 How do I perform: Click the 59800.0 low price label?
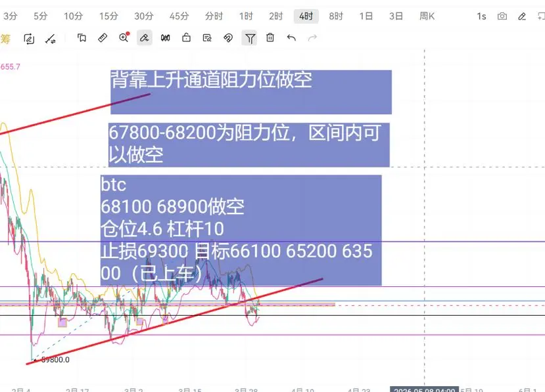(55, 360)
